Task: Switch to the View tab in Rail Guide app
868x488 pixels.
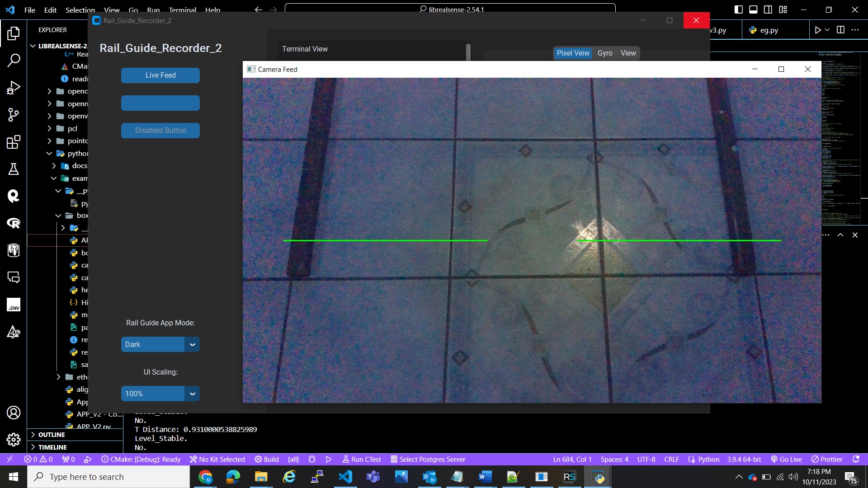Action: [628, 53]
